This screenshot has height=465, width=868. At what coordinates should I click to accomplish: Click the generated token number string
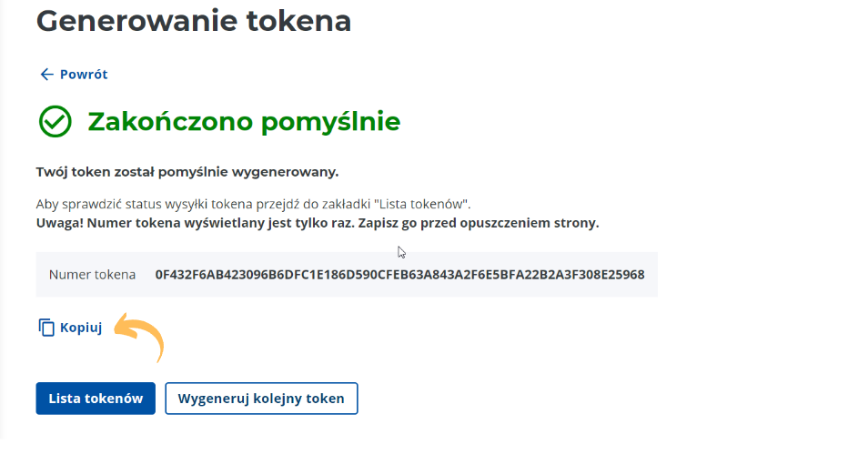pyautogui.click(x=399, y=275)
